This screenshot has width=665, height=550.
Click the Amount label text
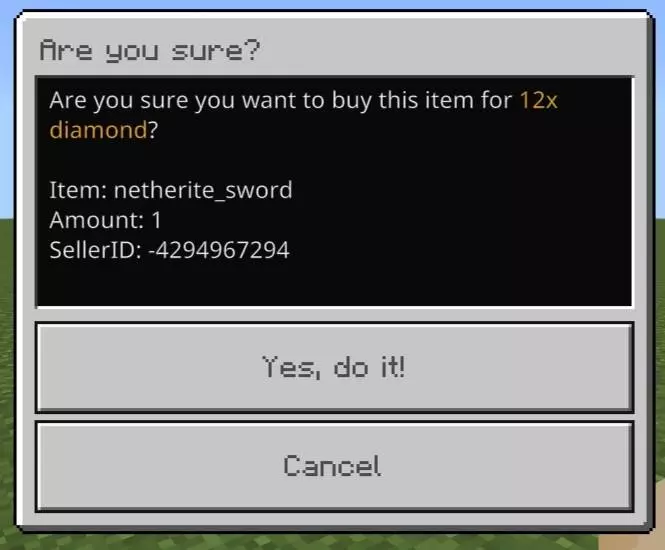point(97,220)
